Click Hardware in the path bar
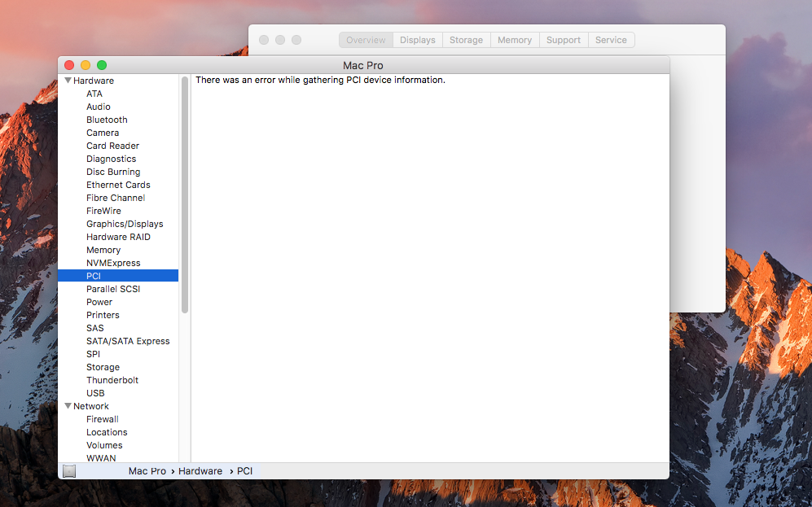The height and width of the screenshot is (507, 812). click(x=200, y=470)
